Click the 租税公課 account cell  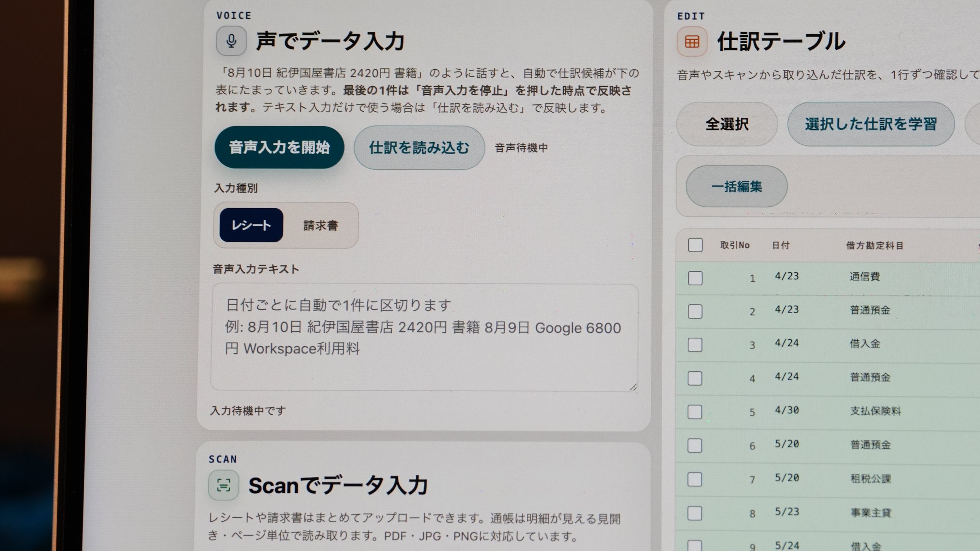[x=871, y=478]
